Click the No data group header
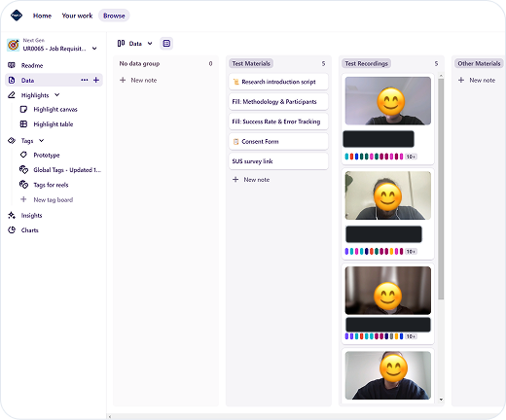The image size is (506, 420). [x=139, y=63]
